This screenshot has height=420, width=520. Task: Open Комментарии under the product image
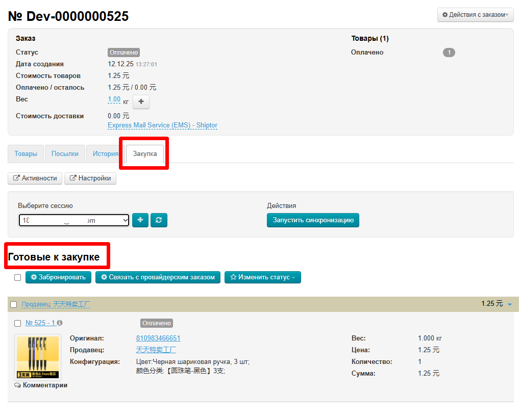tap(41, 385)
